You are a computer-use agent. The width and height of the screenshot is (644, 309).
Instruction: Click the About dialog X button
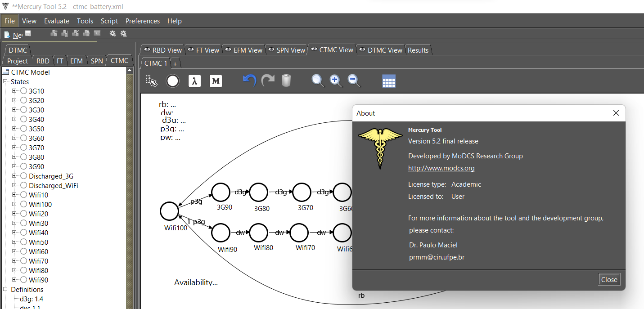point(616,113)
